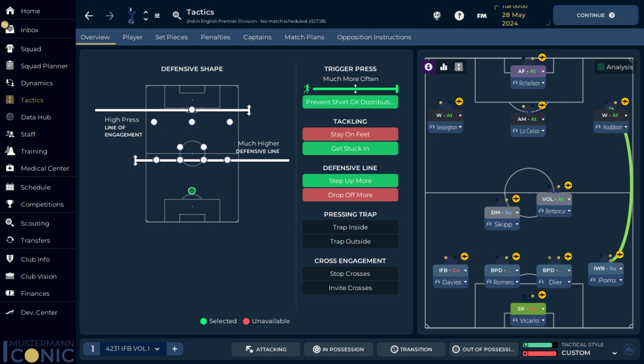The width and height of the screenshot is (644, 364).
Task: Open the Tottenham club crest menu
Action: pos(131,16)
